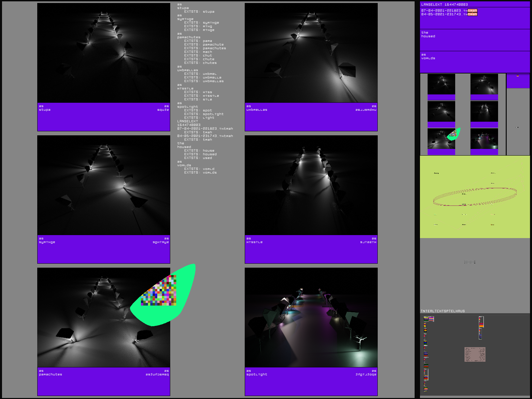Click the 'INTERLICHTSPIELHAUS' panel title
The image size is (532, 399).
coord(443,311)
